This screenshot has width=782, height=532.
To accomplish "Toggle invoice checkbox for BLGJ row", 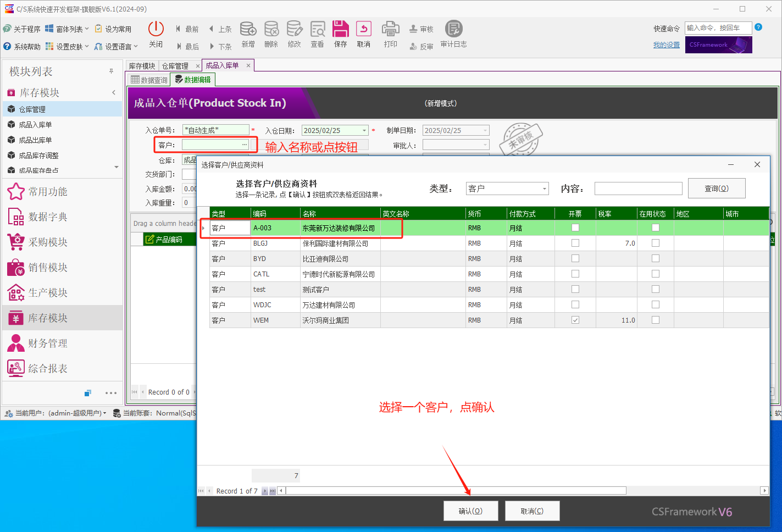I will click(x=575, y=243).
